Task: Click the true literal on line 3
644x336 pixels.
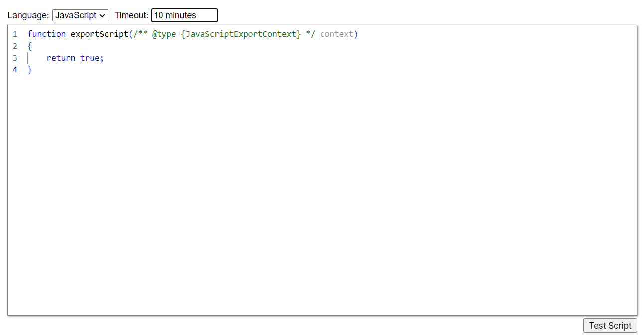Action: tap(90, 58)
